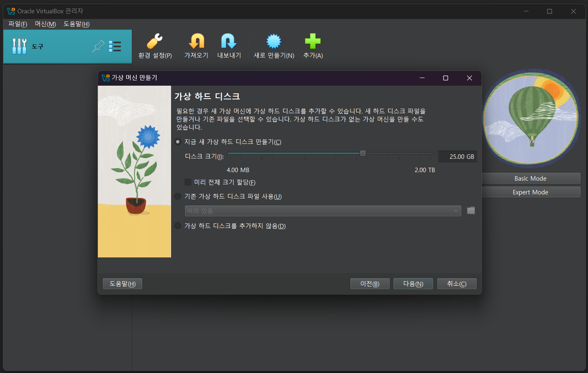Switch to Basic Mode
Viewport: 588px width, 373px height.
coord(531,179)
